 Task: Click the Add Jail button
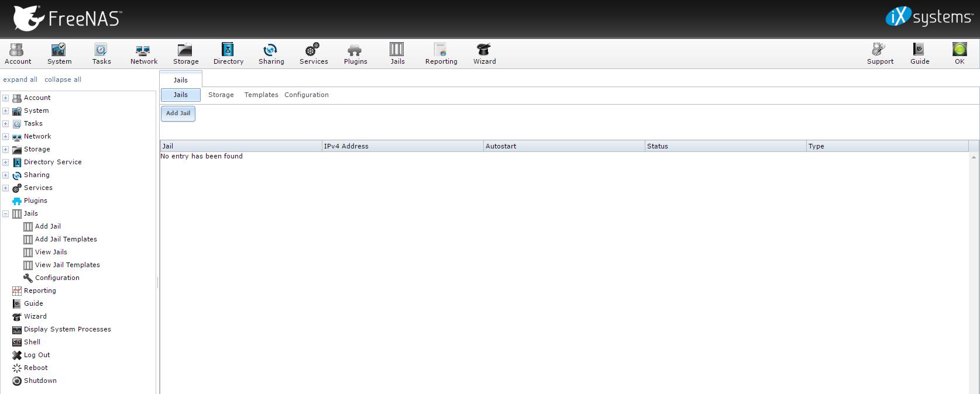(x=178, y=113)
